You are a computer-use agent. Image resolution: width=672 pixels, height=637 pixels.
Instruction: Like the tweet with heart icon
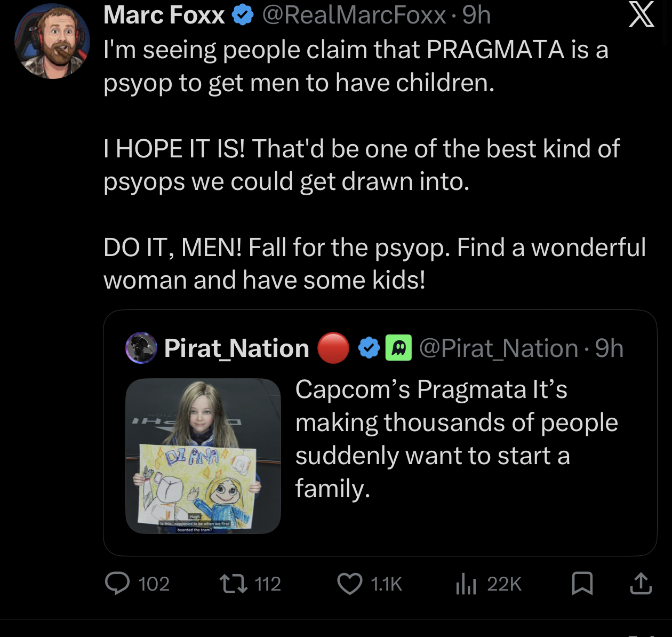tap(350, 583)
